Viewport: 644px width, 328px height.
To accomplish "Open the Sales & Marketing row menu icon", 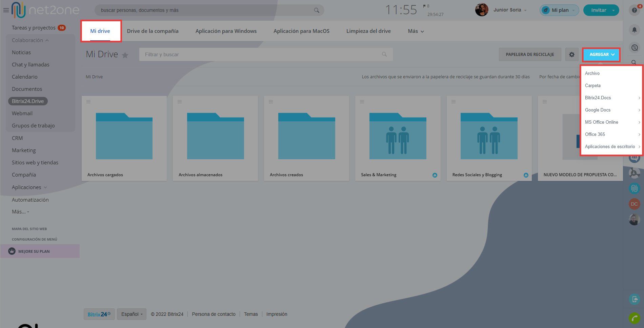I will point(362,102).
